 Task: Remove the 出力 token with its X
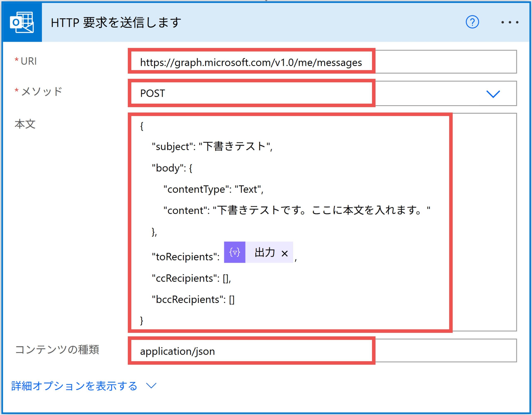coord(284,254)
